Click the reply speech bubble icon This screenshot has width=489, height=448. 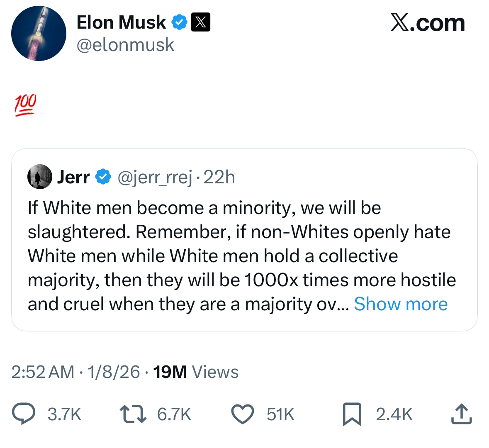coord(24,414)
